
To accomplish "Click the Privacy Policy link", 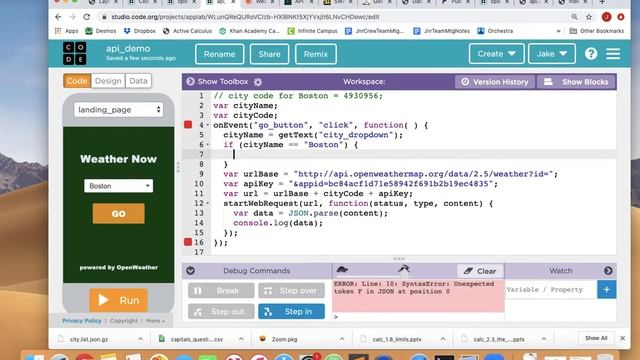I will (x=82, y=321).
